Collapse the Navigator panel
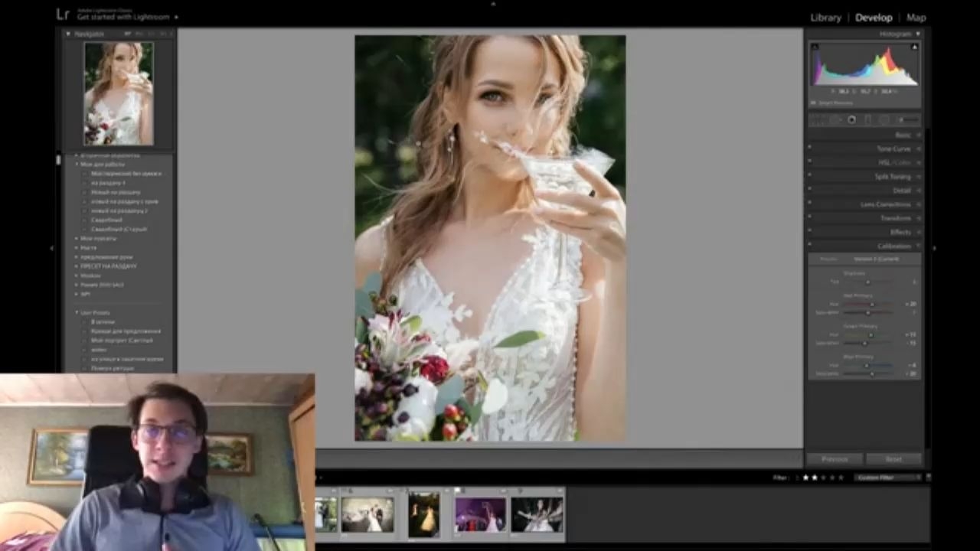The width and height of the screenshot is (980, 551). coord(67,34)
